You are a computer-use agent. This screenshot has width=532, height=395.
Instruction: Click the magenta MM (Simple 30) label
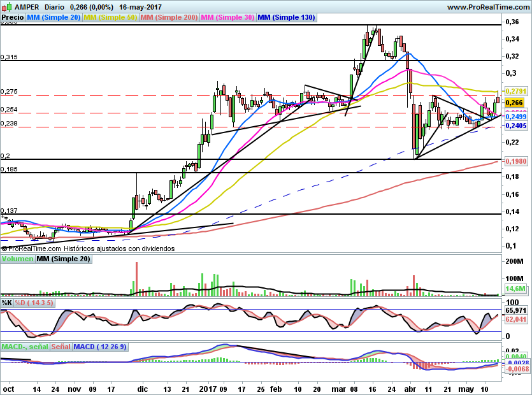(x=227, y=18)
